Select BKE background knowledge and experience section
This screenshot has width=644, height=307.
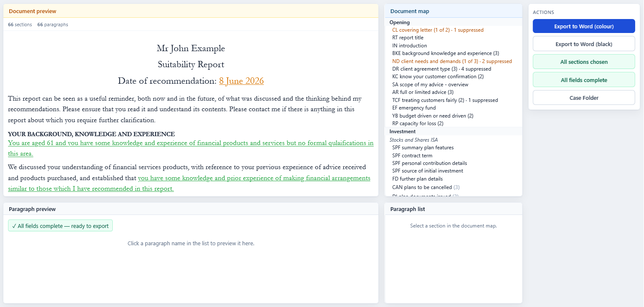click(446, 53)
